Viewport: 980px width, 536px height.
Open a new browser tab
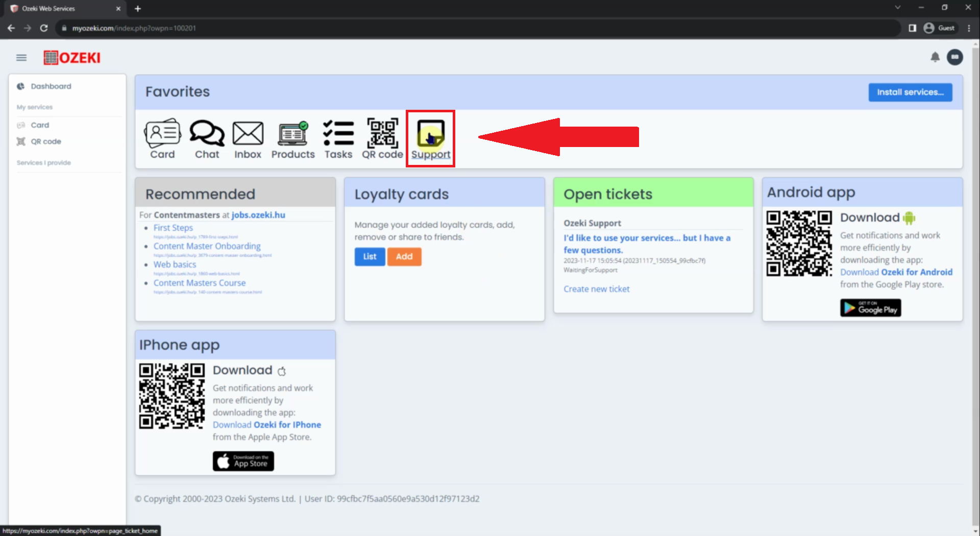click(x=138, y=8)
